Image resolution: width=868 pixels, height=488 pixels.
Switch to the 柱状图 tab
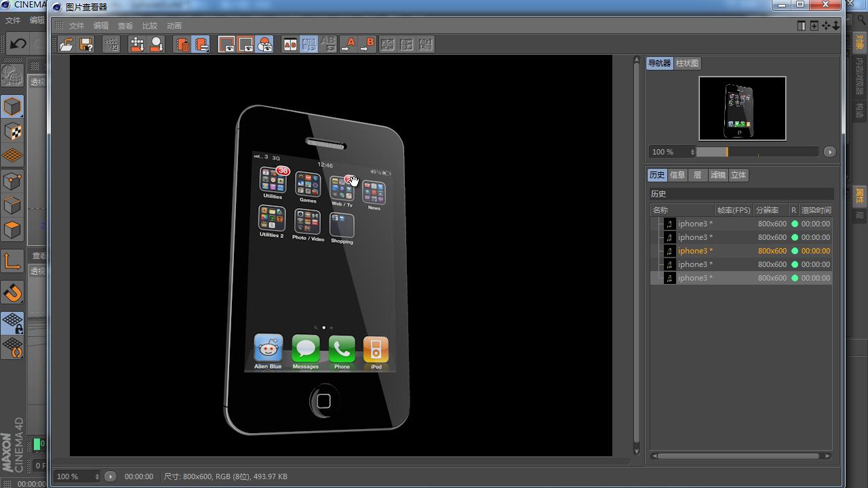coord(687,63)
